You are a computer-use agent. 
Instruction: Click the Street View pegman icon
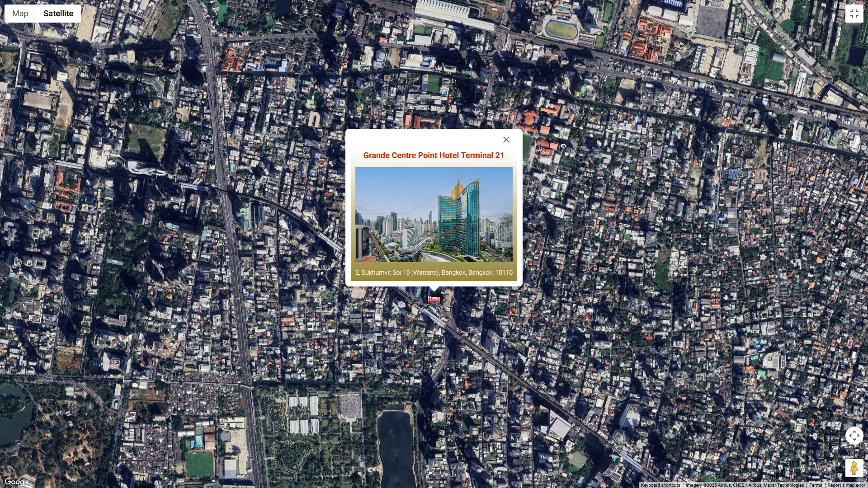(854, 468)
